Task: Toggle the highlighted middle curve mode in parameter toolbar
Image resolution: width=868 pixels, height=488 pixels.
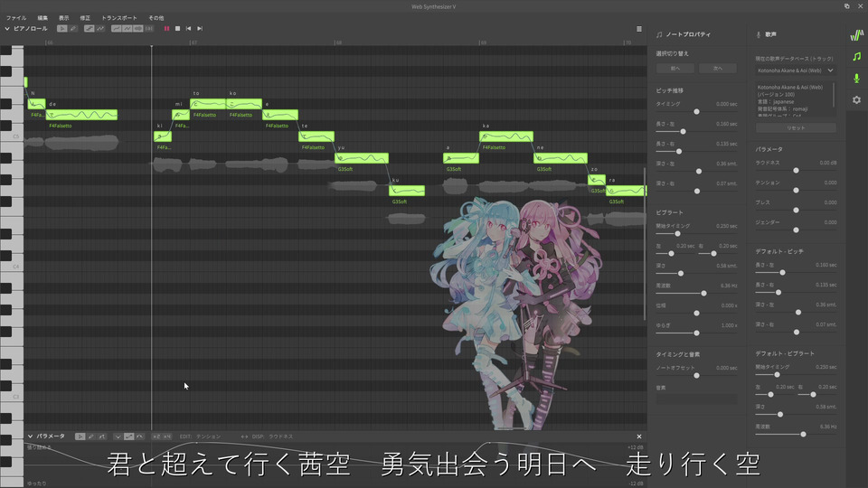Action: [x=128, y=436]
